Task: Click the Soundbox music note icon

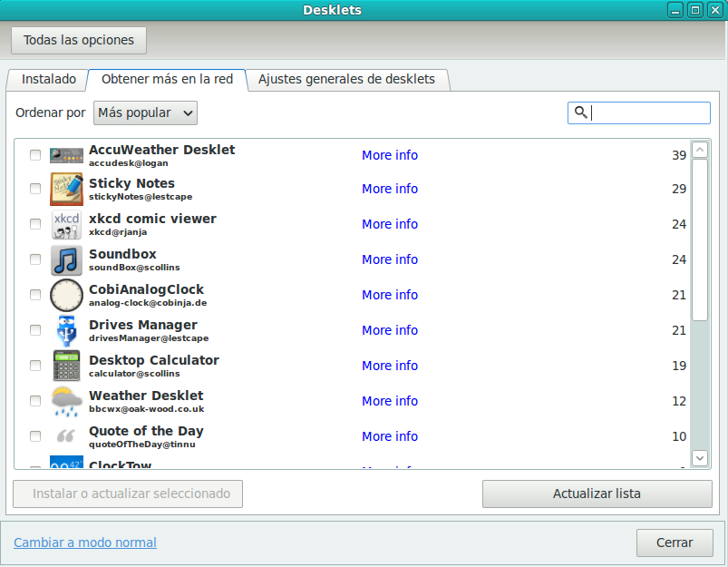Action: [x=66, y=259]
